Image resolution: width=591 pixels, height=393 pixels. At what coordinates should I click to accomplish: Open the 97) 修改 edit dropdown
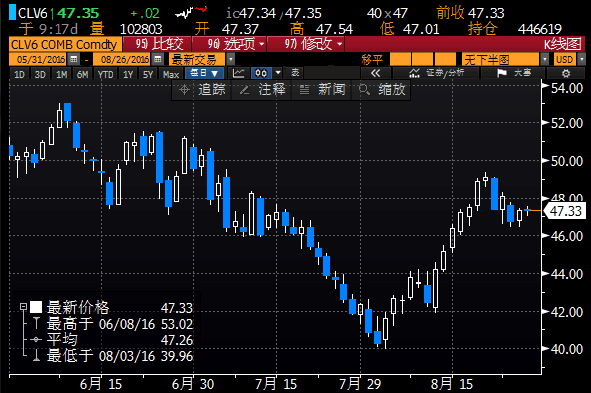[306, 44]
